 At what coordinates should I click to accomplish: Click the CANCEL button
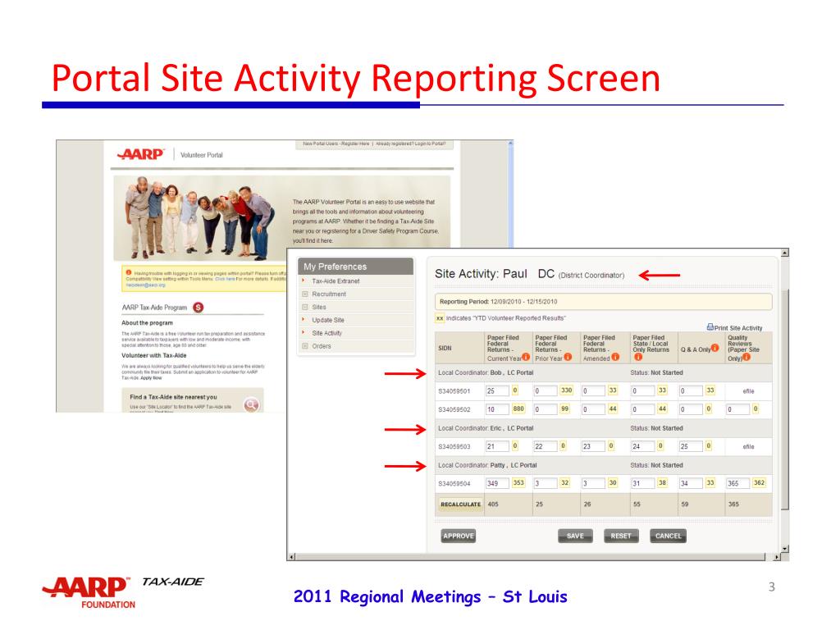(x=668, y=536)
